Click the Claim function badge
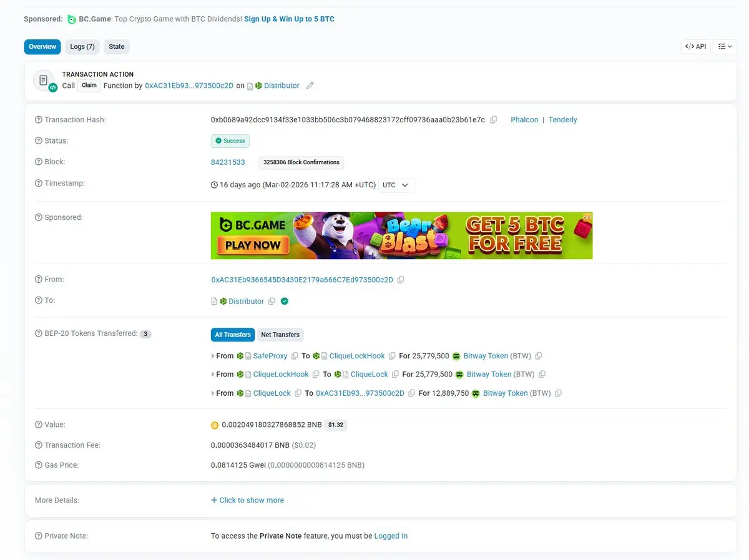The image size is (749, 560). tap(89, 86)
